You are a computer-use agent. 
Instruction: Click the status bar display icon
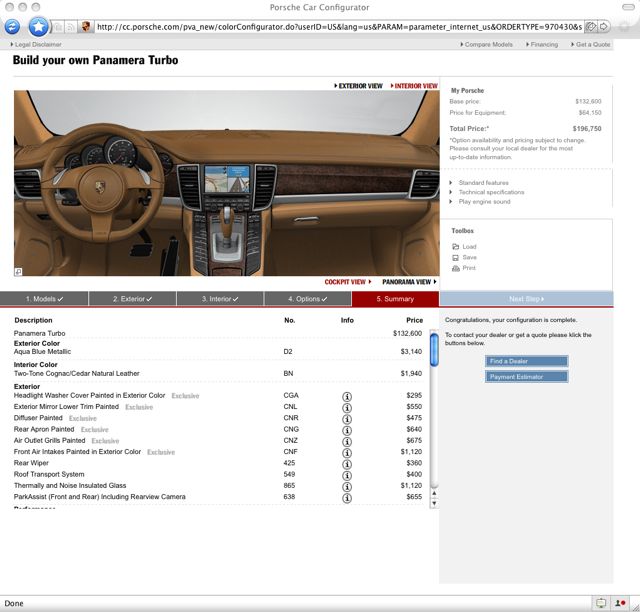(600, 603)
